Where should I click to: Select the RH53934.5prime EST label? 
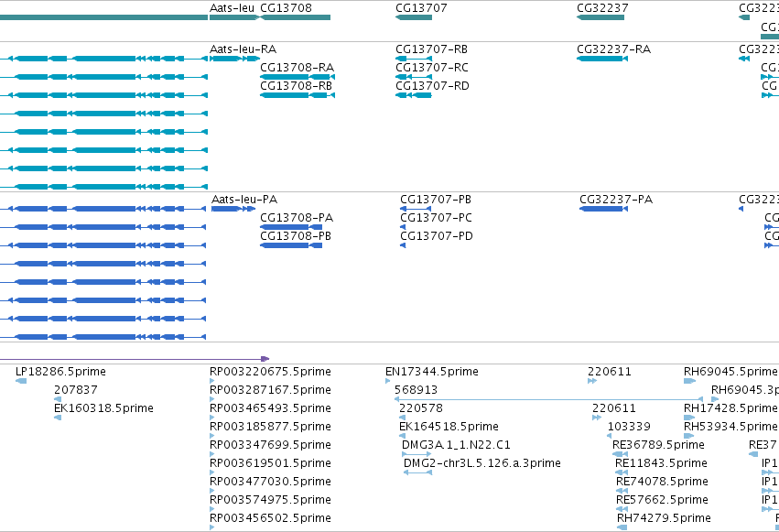tap(730, 427)
